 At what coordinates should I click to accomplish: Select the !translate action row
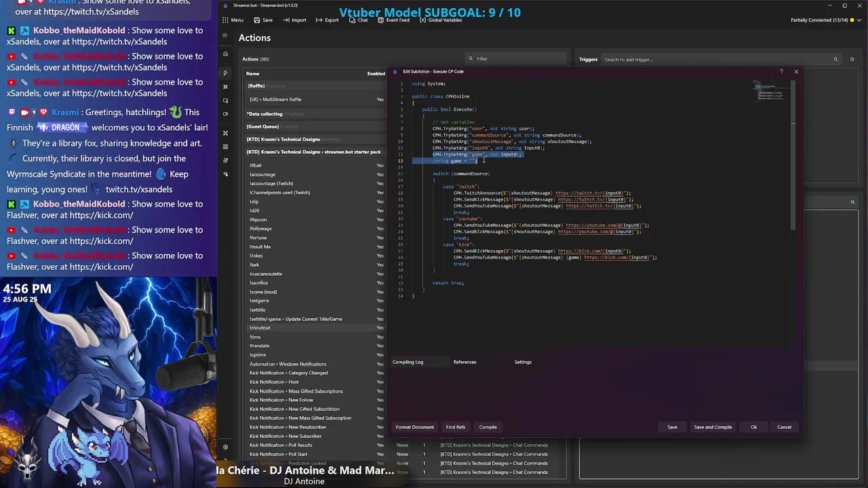click(x=315, y=346)
